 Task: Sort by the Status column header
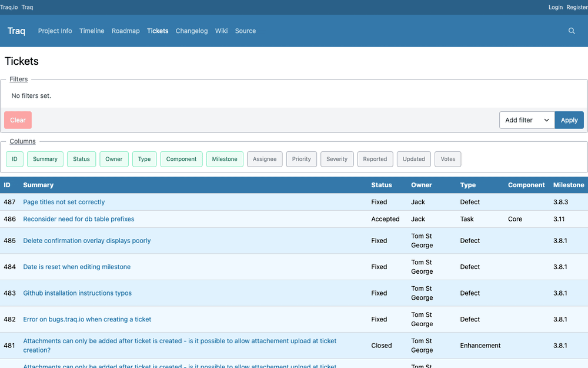[x=382, y=185]
